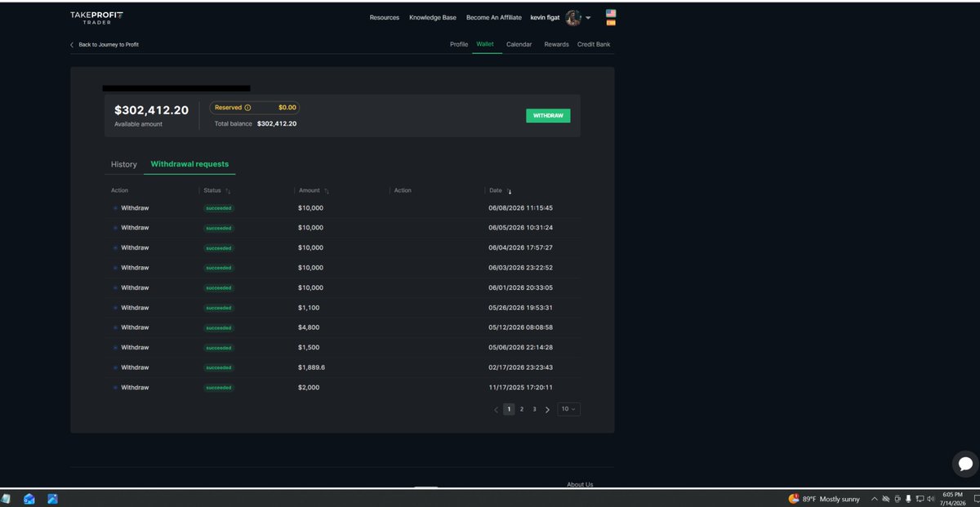The image size is (980, 507).
Task: Open Photos app from the taskbar
Action: pyautogui.click(x=52, y=499)
